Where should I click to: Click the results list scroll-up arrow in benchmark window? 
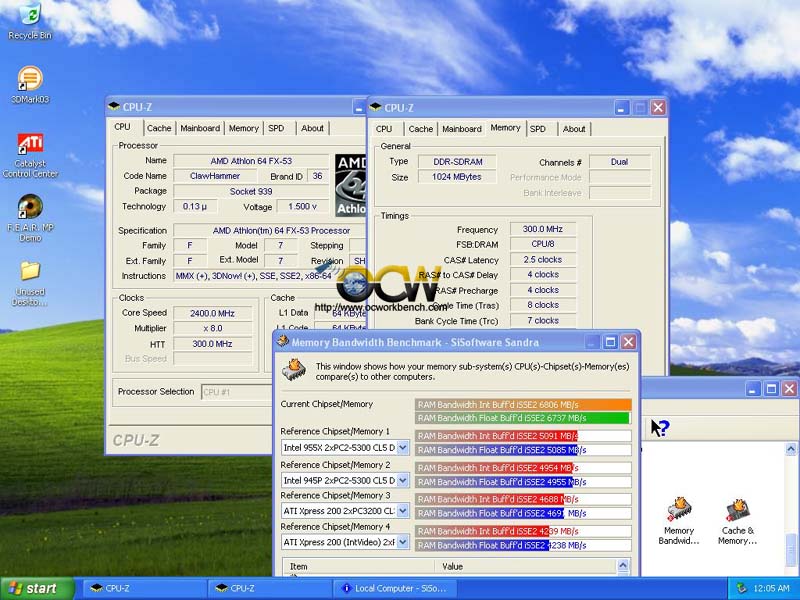click(623, 565)
